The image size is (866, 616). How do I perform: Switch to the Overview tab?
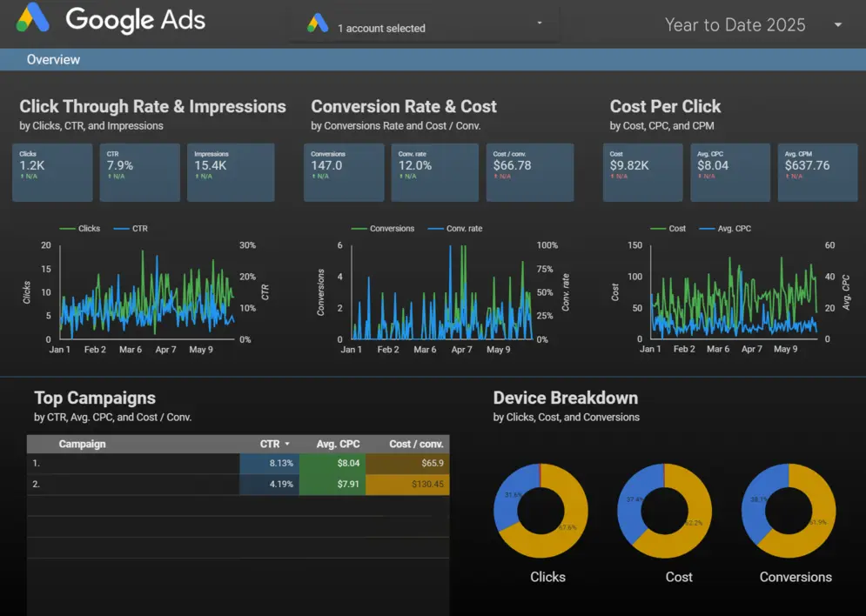[53, 60]
